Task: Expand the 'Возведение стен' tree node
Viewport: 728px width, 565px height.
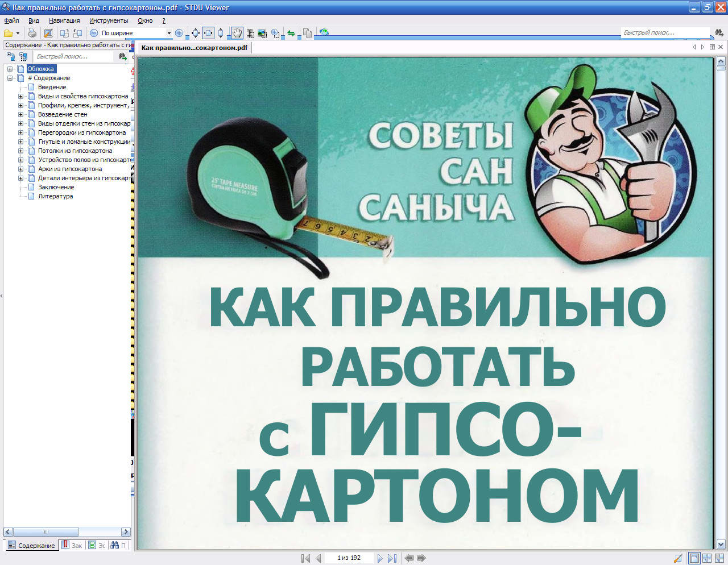Action: (21, 114)
